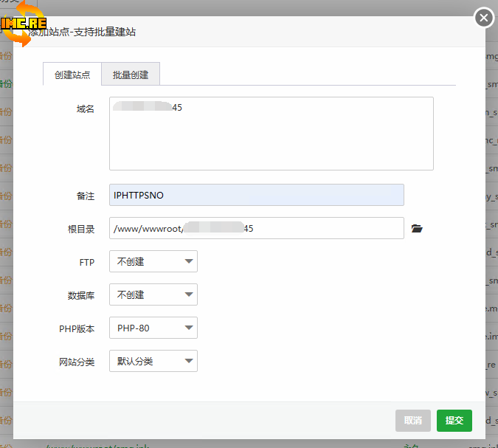Screen dimensions: 498x448
Task: Click the folder icon to browse root directory
Action: [417, 229]
